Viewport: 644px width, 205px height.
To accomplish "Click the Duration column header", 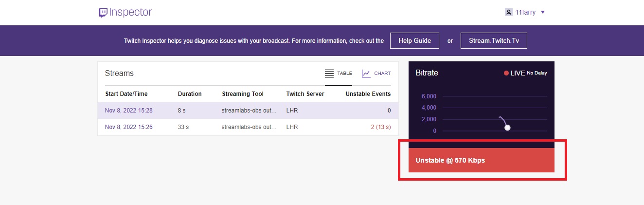I will pyautogui.click(x=190, y=94).
